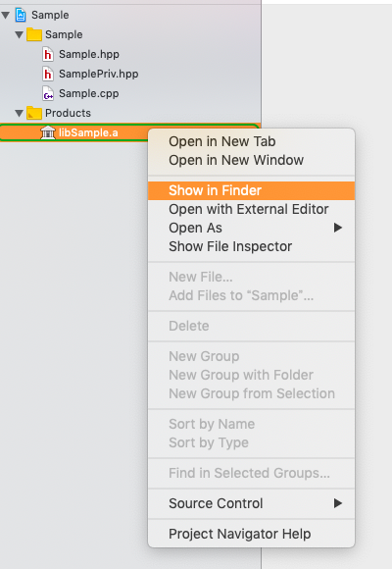Collapse the Products group disclosure triangle
Screen dimensions: 392x569
coord(19,113)
